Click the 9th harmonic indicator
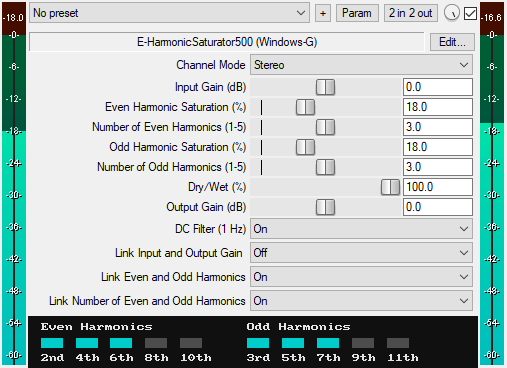 363,343
